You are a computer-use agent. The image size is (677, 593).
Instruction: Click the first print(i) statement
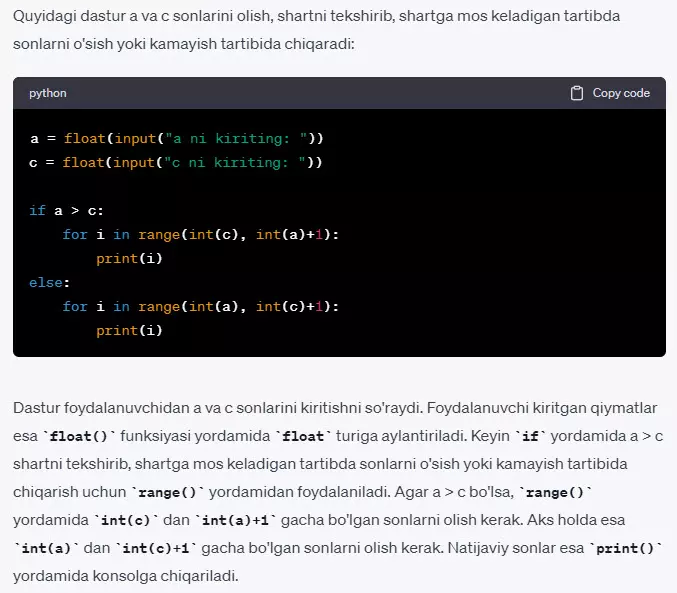coord(130,259)
